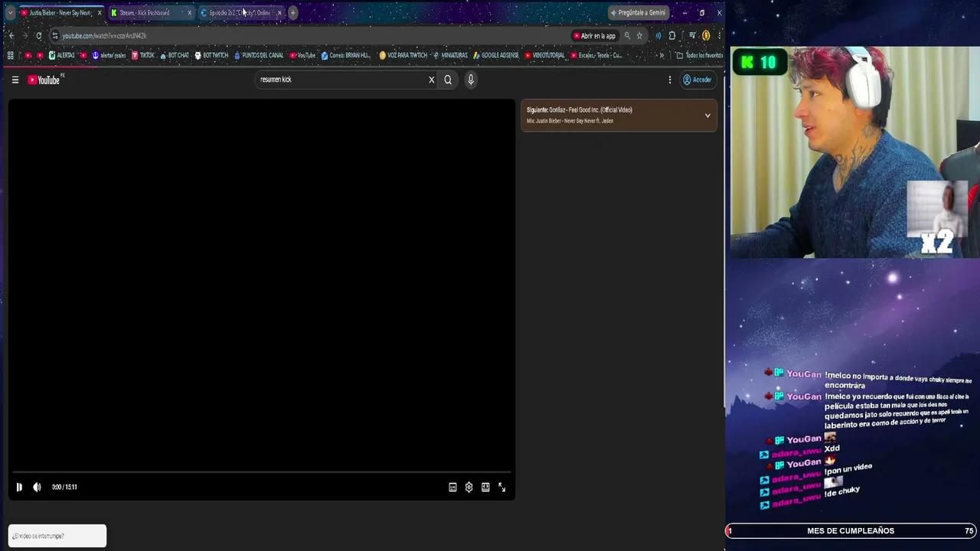The width and height of the screenshot is (980, 551).
Task: Open the MINIATURAS bookmark
Action: [x=450, y=55]
